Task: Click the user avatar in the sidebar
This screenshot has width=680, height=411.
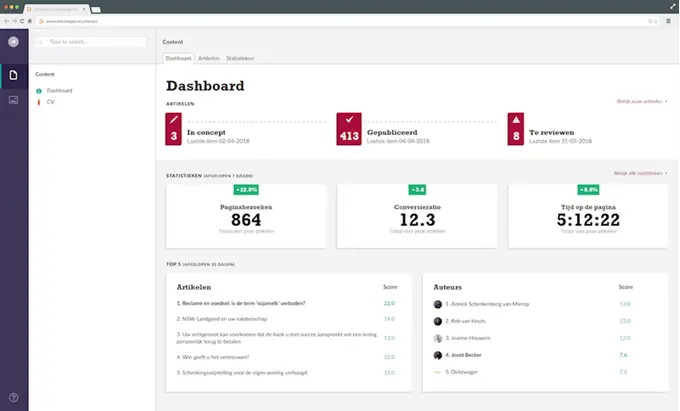Action: pyautogui.click(x=13, y=42)
